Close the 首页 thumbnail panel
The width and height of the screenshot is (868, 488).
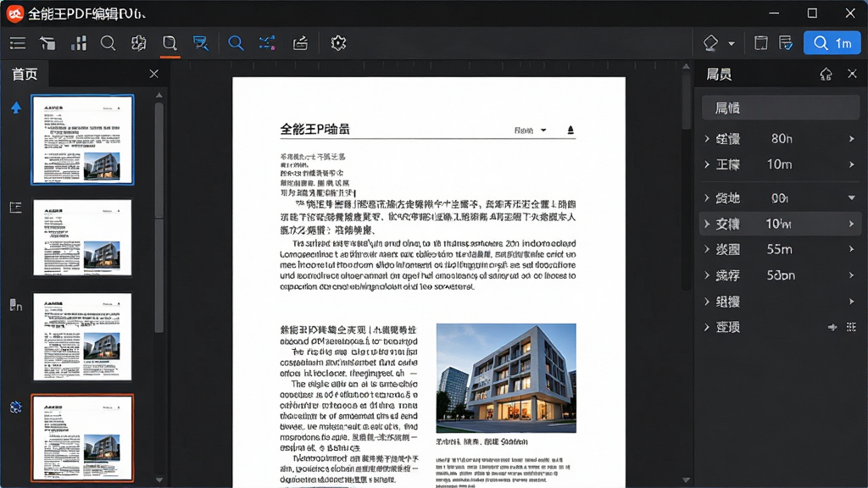(x=154, y=74)
